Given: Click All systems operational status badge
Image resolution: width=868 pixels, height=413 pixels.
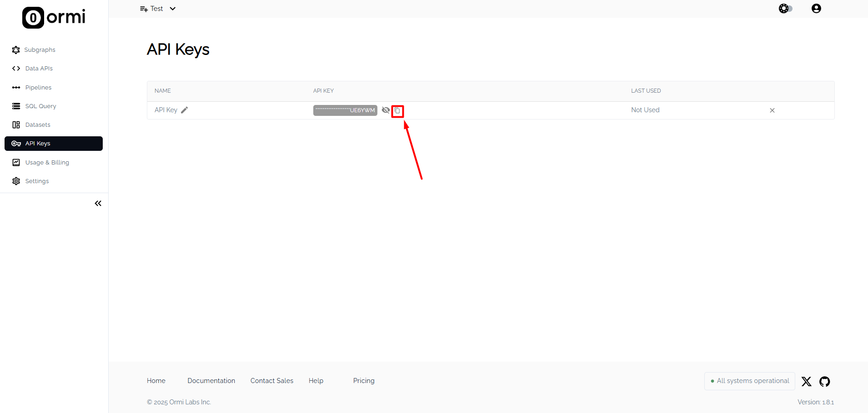Looking at the screenshot, I should tap(750, 381).
